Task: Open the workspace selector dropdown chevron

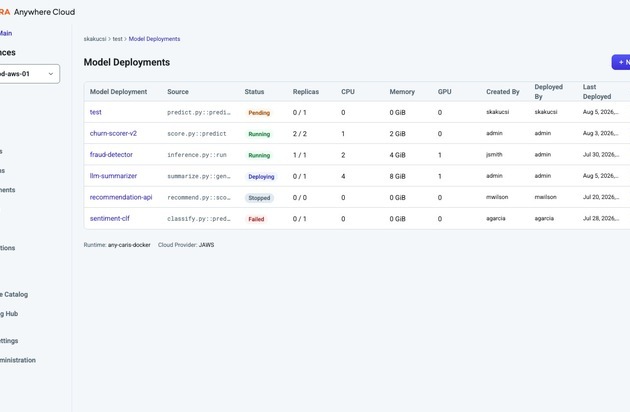Action: (51, 74)
